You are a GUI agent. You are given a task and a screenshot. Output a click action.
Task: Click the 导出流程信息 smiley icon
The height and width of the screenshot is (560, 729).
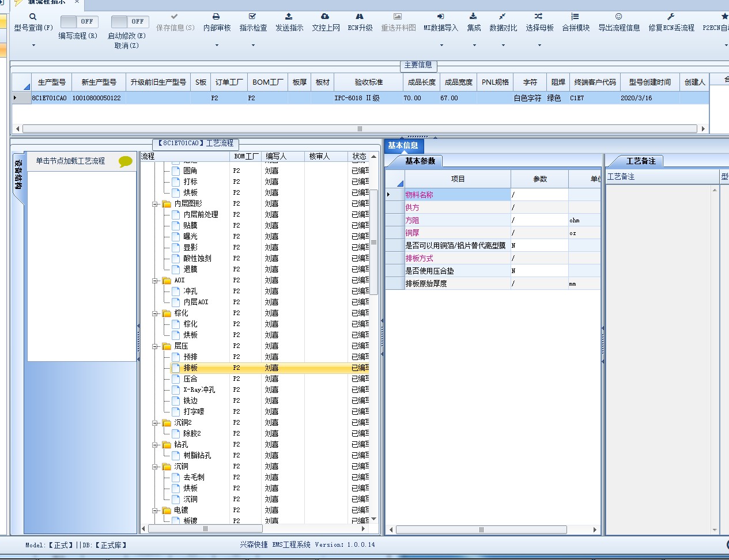[618, 17]
